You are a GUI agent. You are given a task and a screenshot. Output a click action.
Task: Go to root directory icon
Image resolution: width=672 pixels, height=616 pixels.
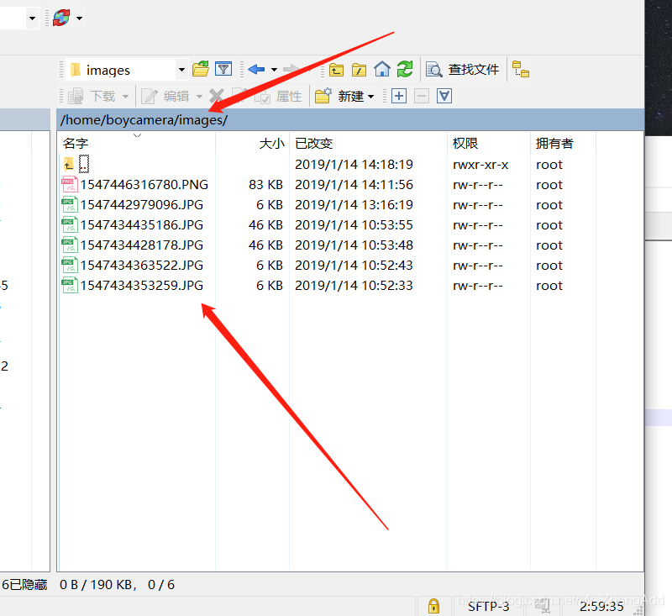coord(359,70)
